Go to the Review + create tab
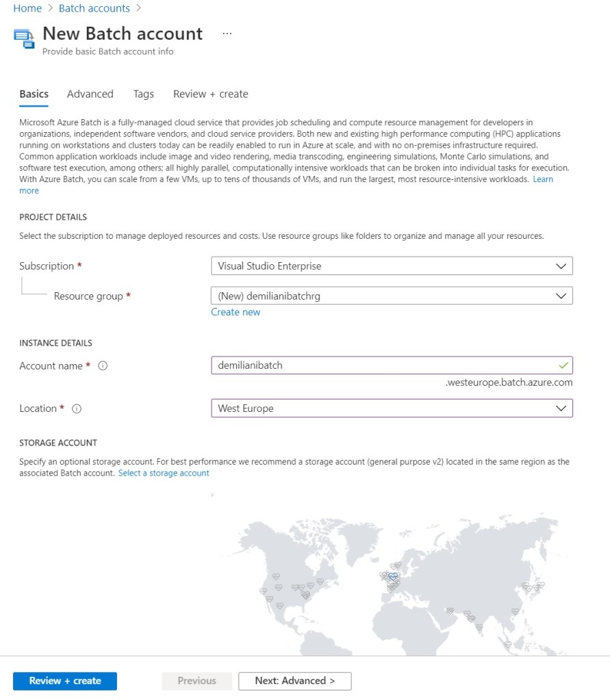This screenshot has height=700, width=610. (x=210, y=94)
